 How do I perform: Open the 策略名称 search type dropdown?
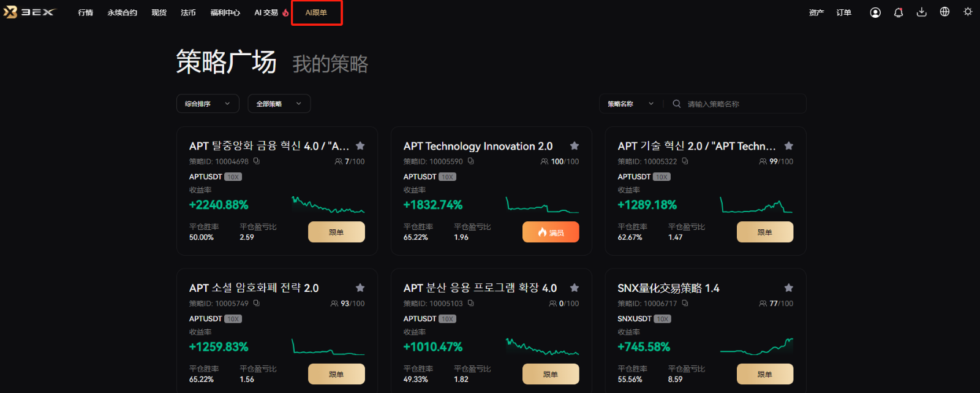[631, 104]
